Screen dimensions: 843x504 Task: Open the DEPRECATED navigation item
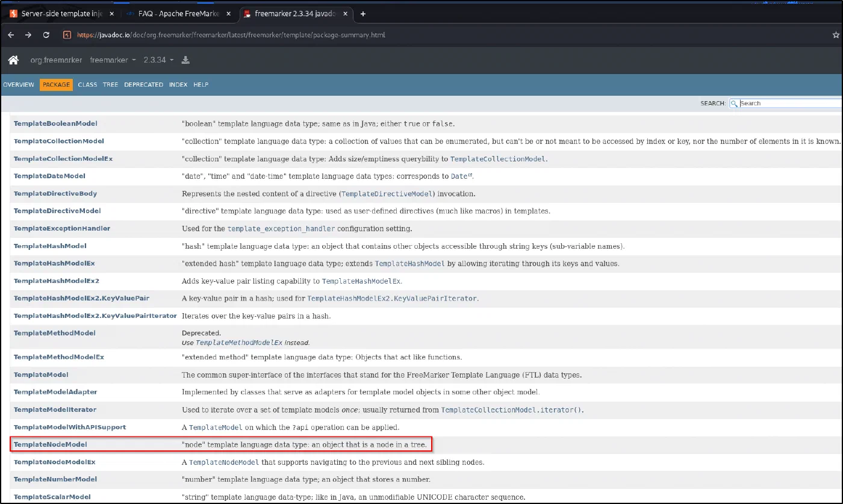point(143,85)
